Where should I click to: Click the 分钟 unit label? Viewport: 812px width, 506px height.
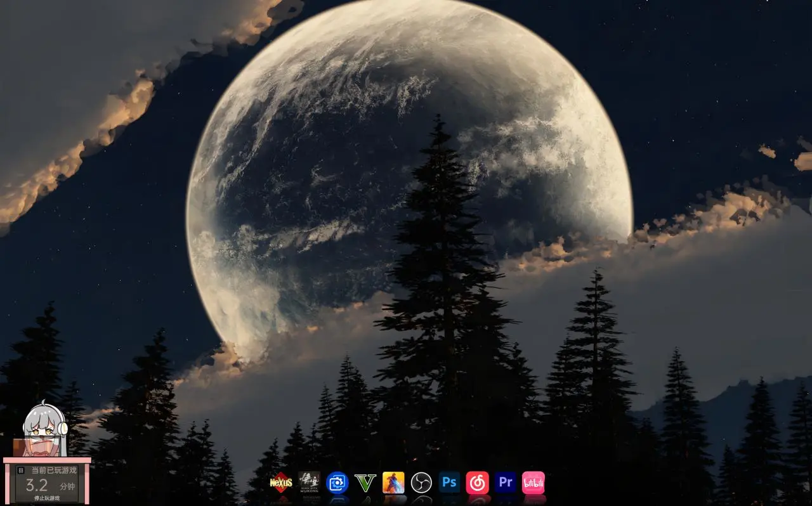[x=68, y=486]
